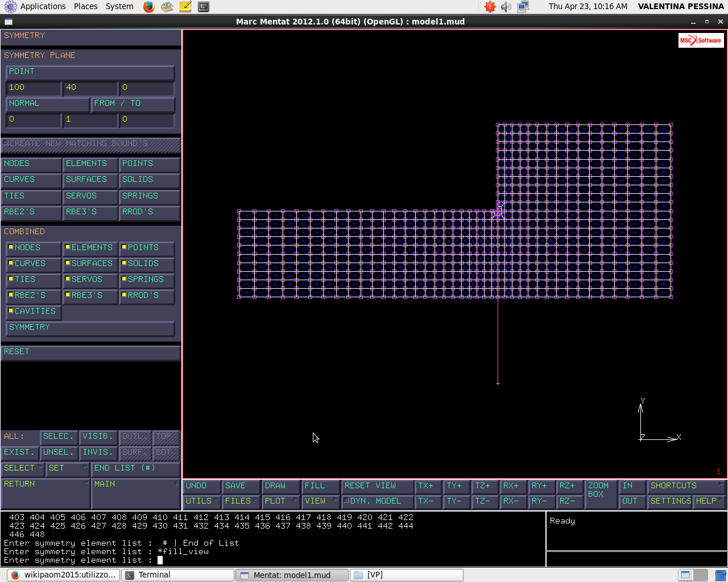This screenshot has width=728, height=582.
Task: Toggle combined SOLIDS option
Action: [147, 264]
